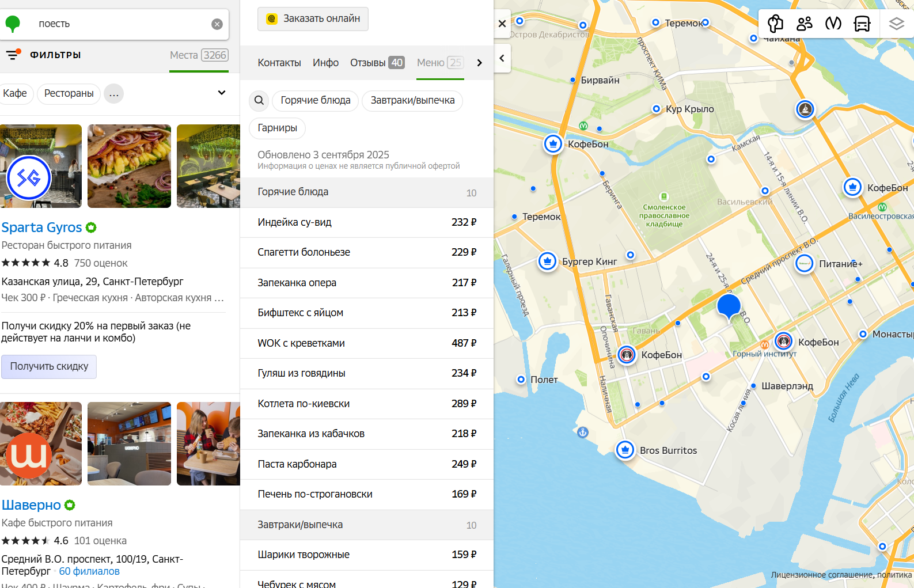Select Индейка су-вид menu item

pos(367,222)
